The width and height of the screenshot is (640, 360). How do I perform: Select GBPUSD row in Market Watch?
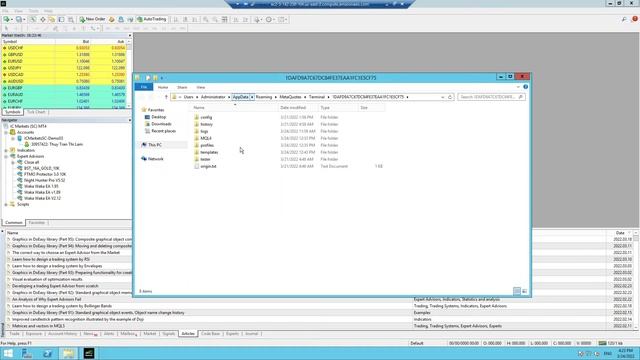[x=64, y=54]
